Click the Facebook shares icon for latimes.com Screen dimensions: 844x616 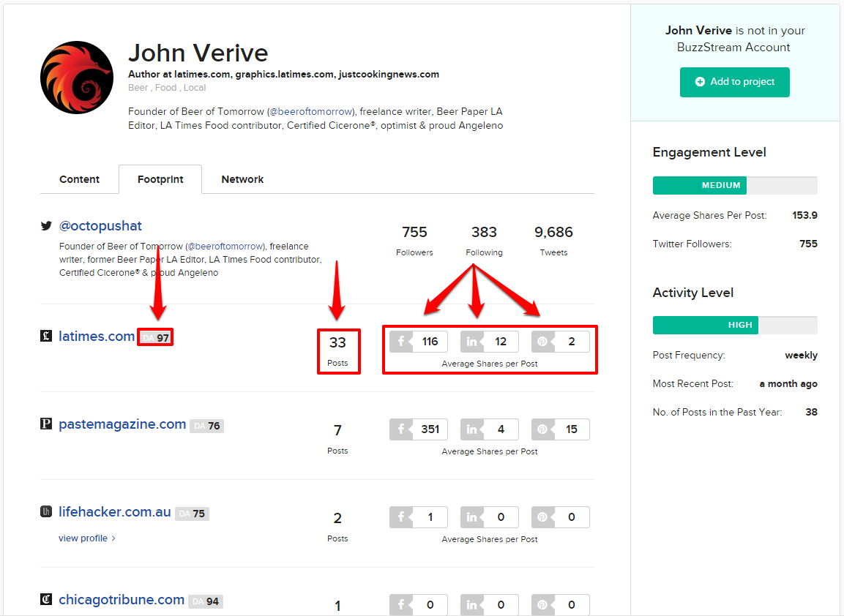tap(400, 341)
